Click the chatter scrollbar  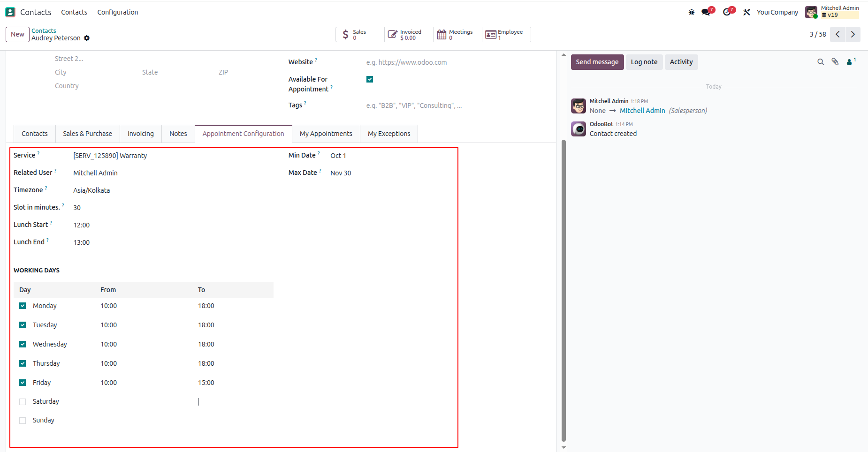click(x=563, y=291)
